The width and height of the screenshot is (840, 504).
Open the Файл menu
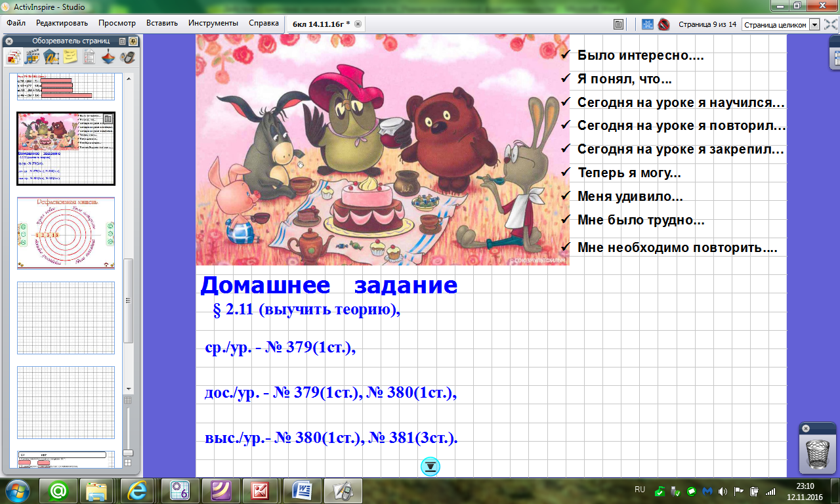[16, 23]
